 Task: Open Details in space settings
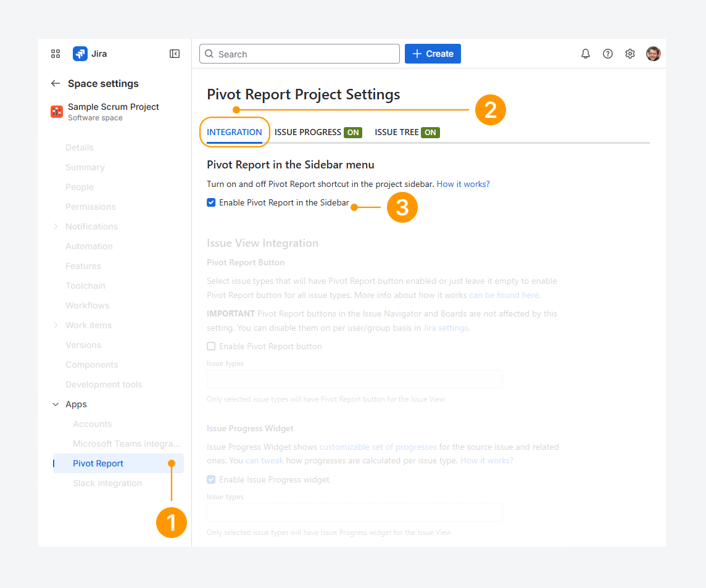point(79,147)
